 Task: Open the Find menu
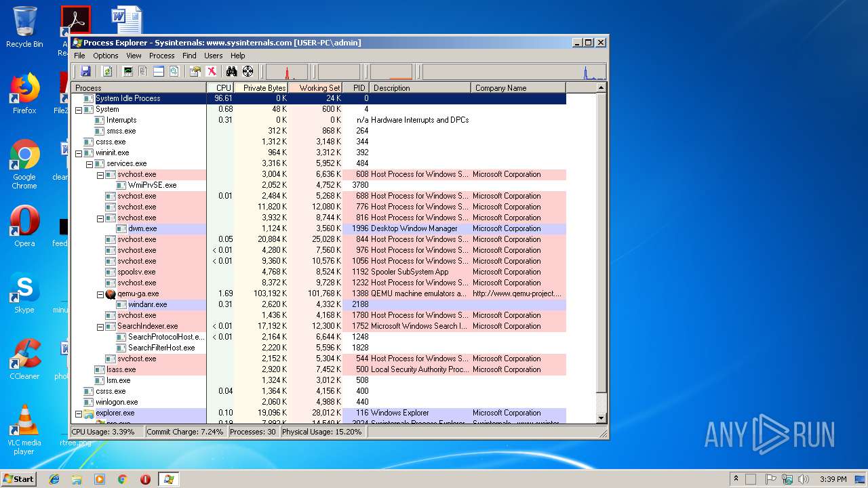[x=189, y=56]
